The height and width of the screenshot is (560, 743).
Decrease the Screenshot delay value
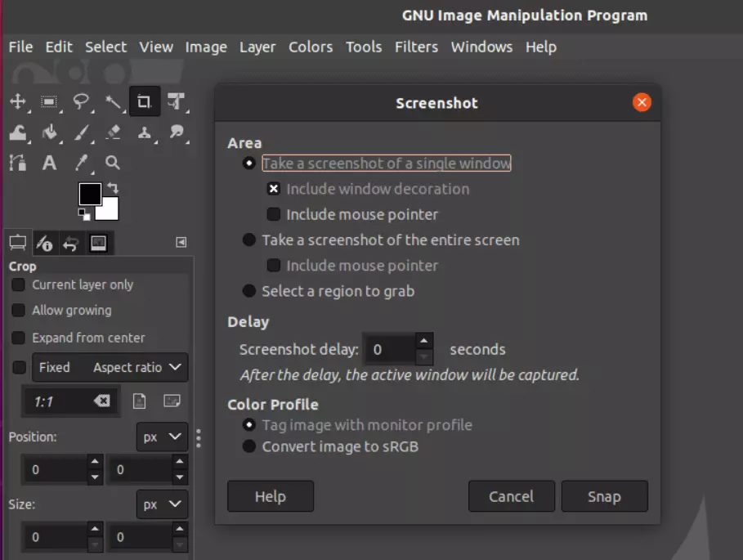pos(423,356)
